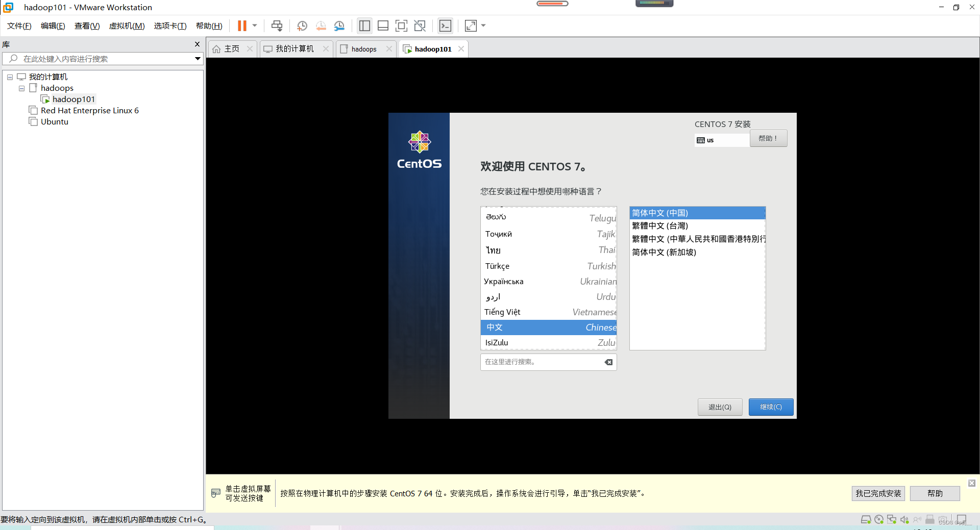This screenshot has width=980, height=530.
Task: Click the 继续(C) button
Action: [x=771, y=407]
